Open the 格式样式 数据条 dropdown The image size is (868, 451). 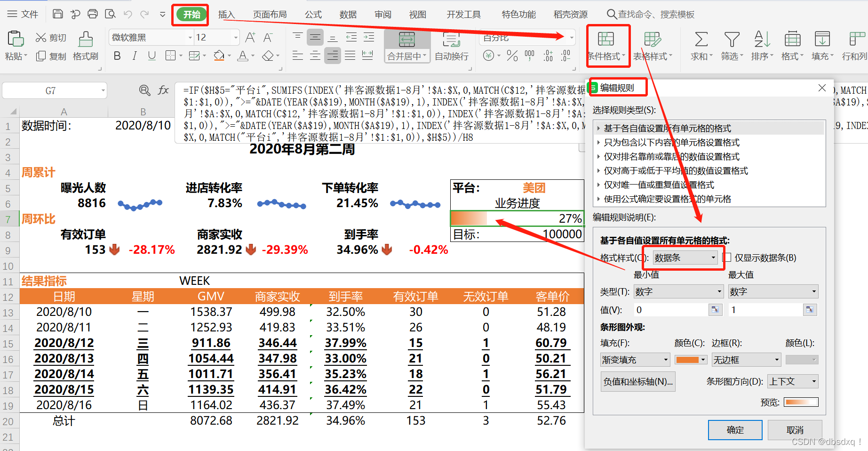tap(685, 258)
